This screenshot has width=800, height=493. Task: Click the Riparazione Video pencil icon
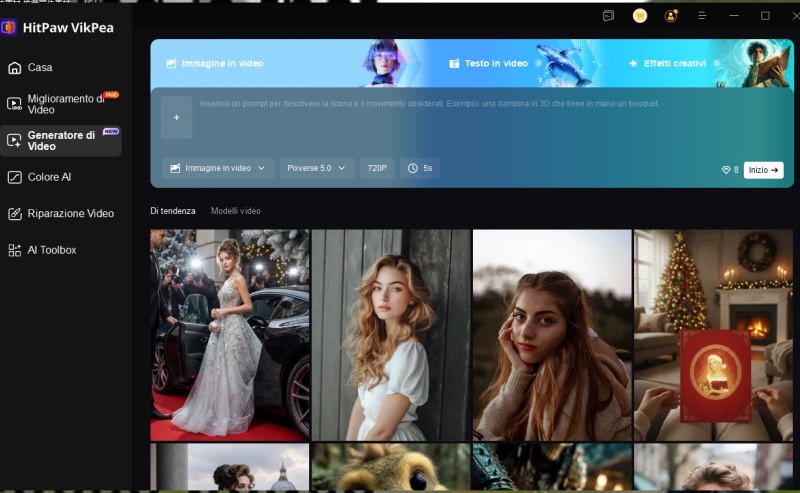tap(14, 213)
